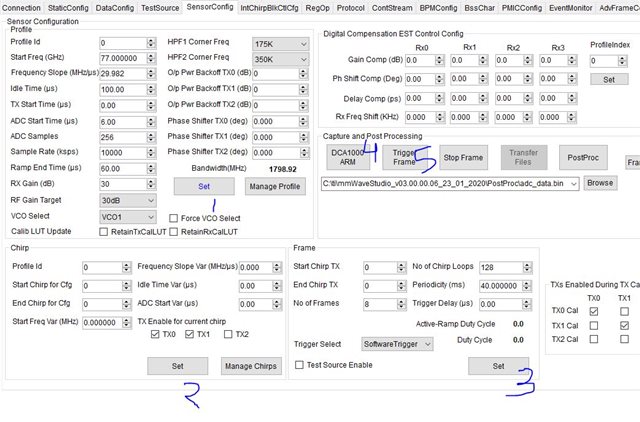The image size is (640, 422).
Task: Expand Trigger Select dropdown
Action: [397, 344]
